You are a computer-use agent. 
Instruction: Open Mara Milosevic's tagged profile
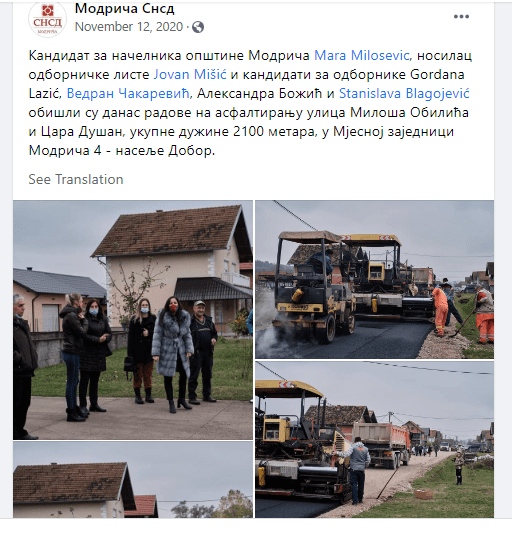[x=361, y=55]
